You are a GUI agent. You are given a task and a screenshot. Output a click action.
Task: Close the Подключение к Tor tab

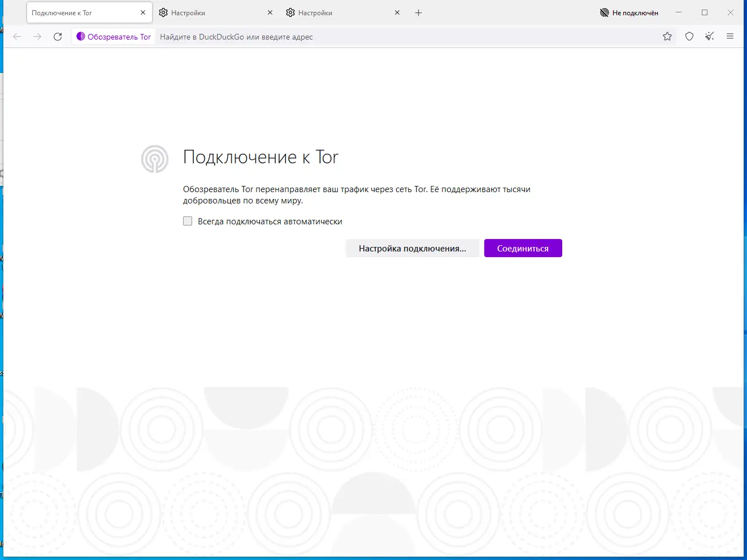pos(143,13)
